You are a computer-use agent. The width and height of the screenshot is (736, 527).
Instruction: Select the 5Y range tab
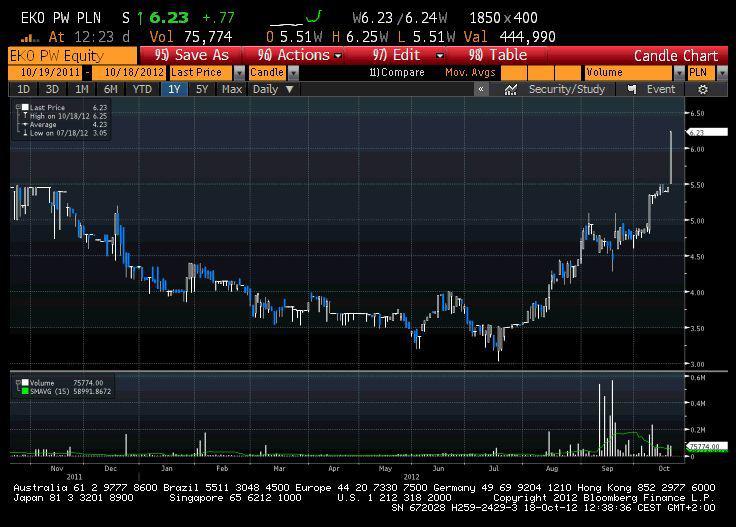tap(202, 89)
